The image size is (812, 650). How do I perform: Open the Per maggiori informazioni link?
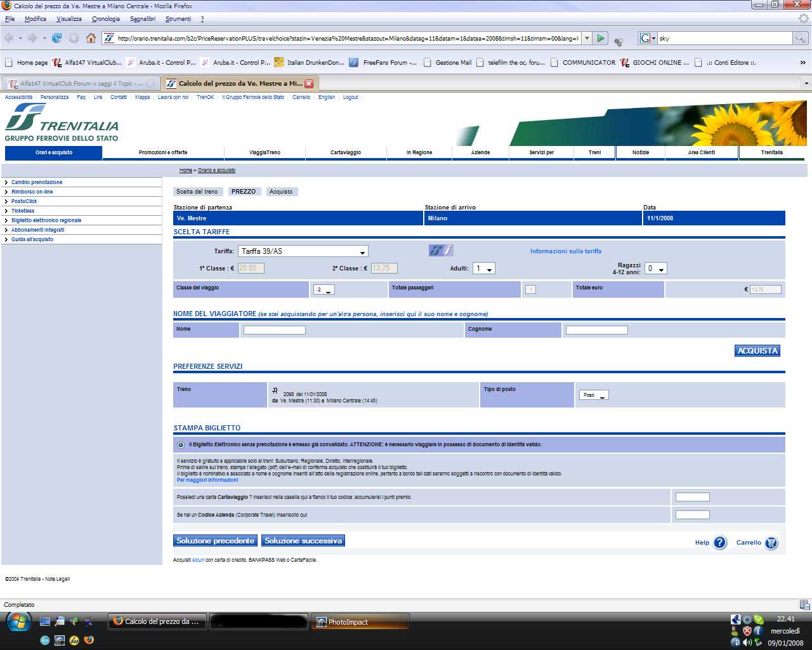click(x=207, y=480)
